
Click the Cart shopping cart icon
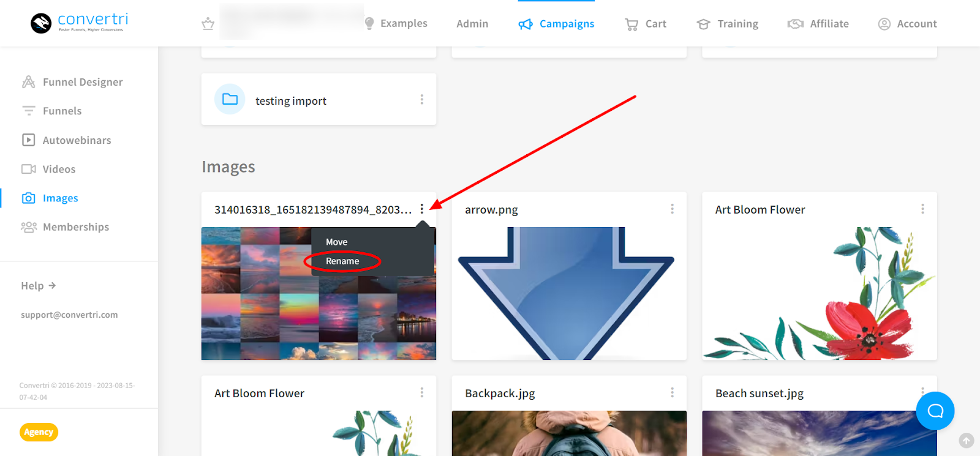(631, 24)
